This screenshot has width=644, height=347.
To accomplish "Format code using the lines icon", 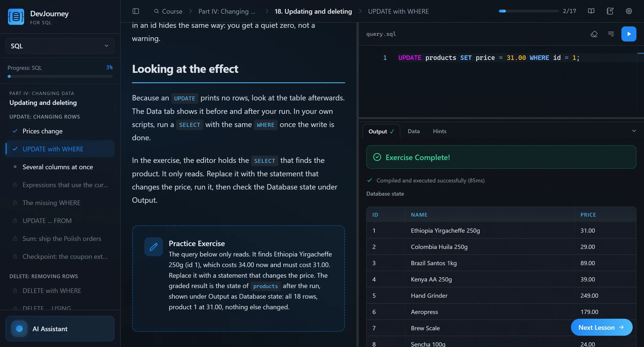I will tap(611, 34).
